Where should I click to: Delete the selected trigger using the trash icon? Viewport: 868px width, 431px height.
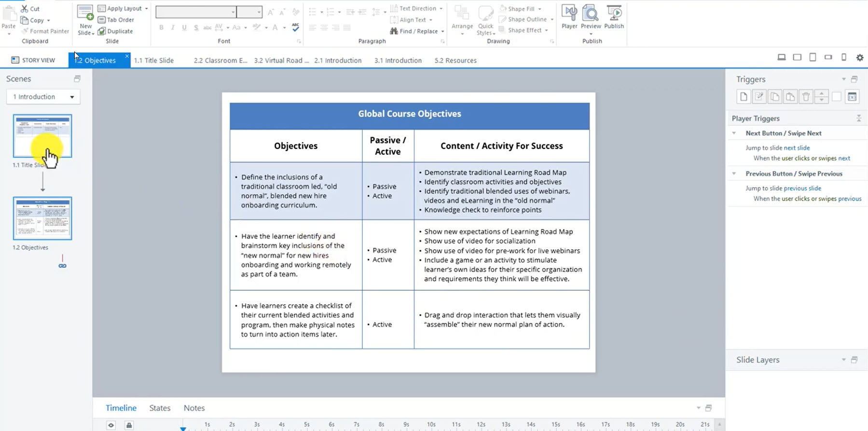point(806,97)
